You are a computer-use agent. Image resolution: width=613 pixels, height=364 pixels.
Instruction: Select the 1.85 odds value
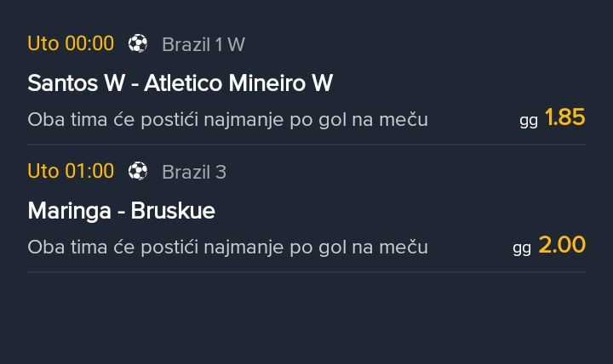pyautogui.click(x=564, y=117)
